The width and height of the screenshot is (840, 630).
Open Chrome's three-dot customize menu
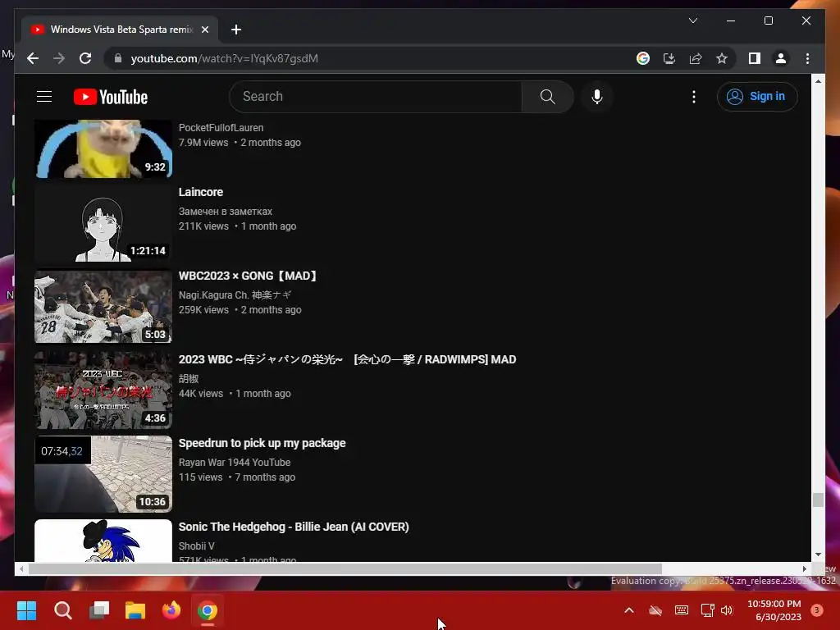tap(807, 58)
